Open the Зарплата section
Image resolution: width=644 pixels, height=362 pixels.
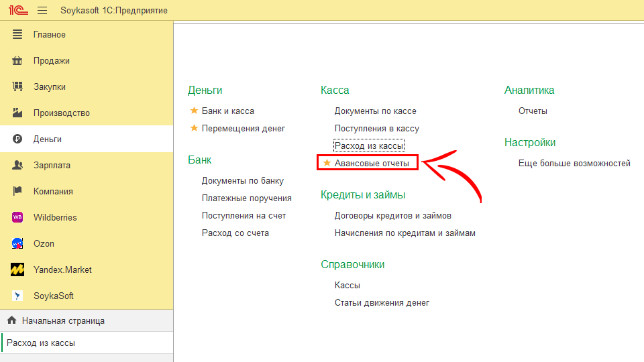click(x=52, y=165)
